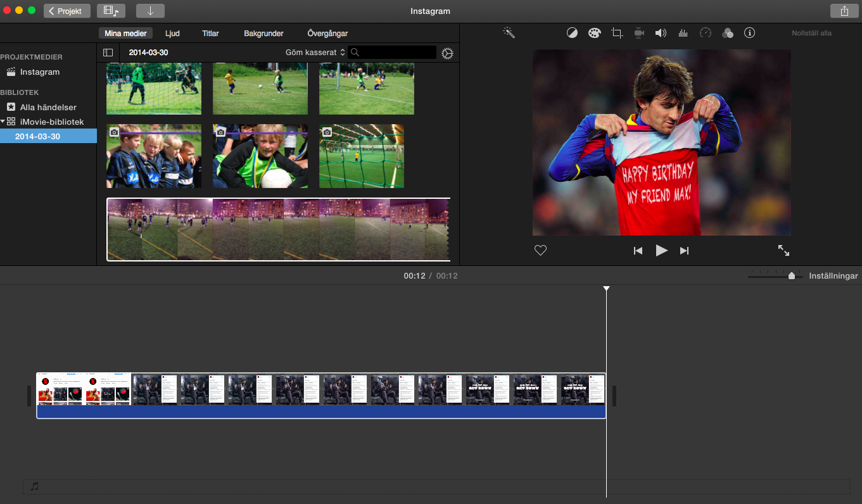Open the color correction palette tool
This screenshot has width=862, height=504.
tap(594, 33)
